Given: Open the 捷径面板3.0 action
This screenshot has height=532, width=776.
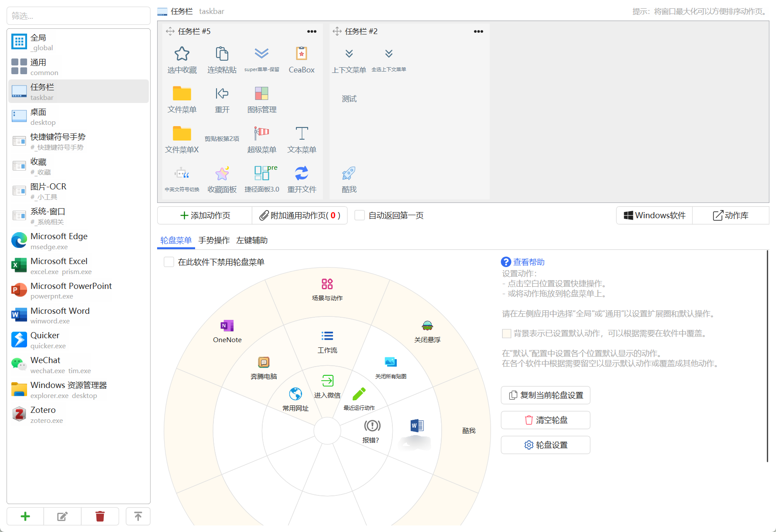Looking at the screenshot, I should click(262, 179).
